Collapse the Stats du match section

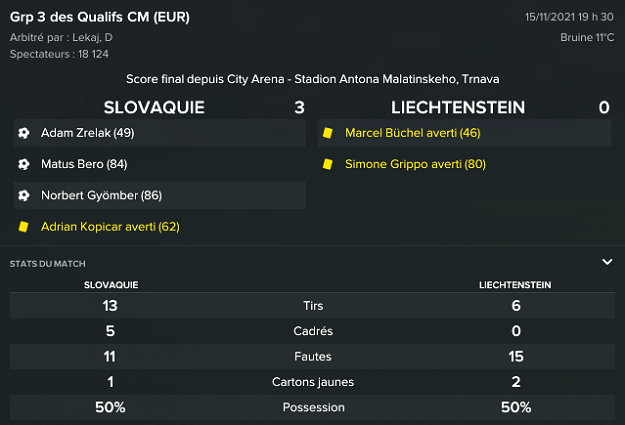pos(606,262)
